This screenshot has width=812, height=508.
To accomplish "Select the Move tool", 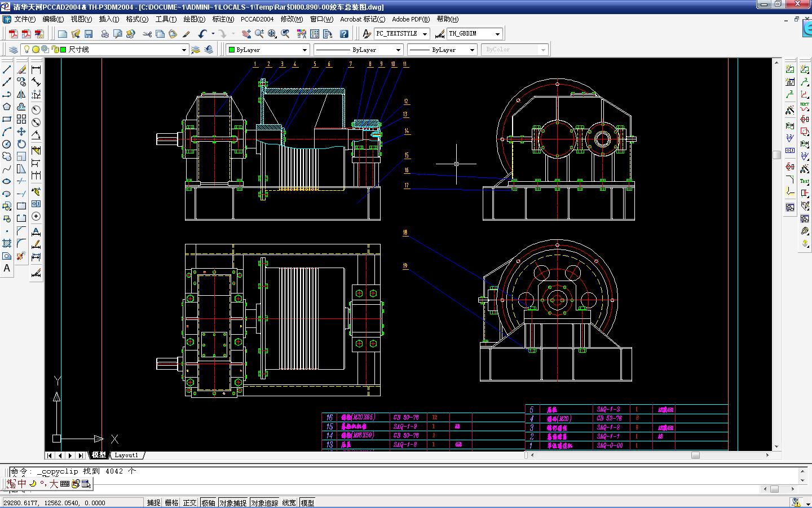I will [21, 132].
